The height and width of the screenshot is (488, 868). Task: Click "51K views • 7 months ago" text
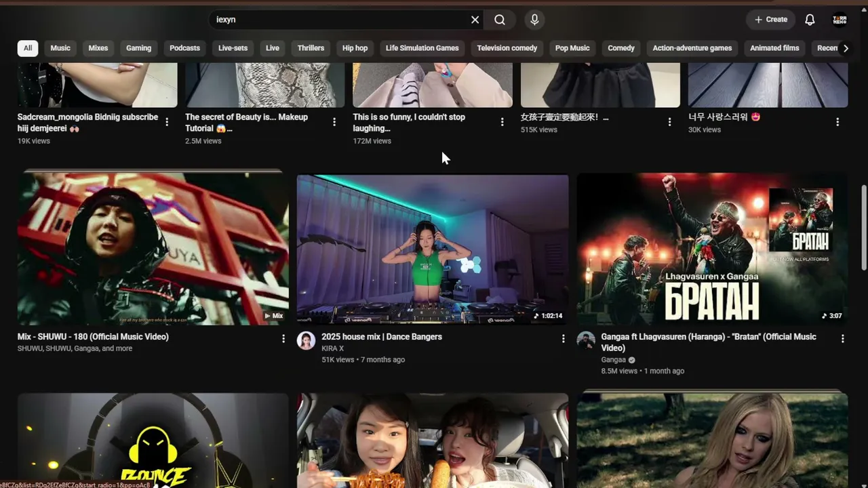coord(363,360)
